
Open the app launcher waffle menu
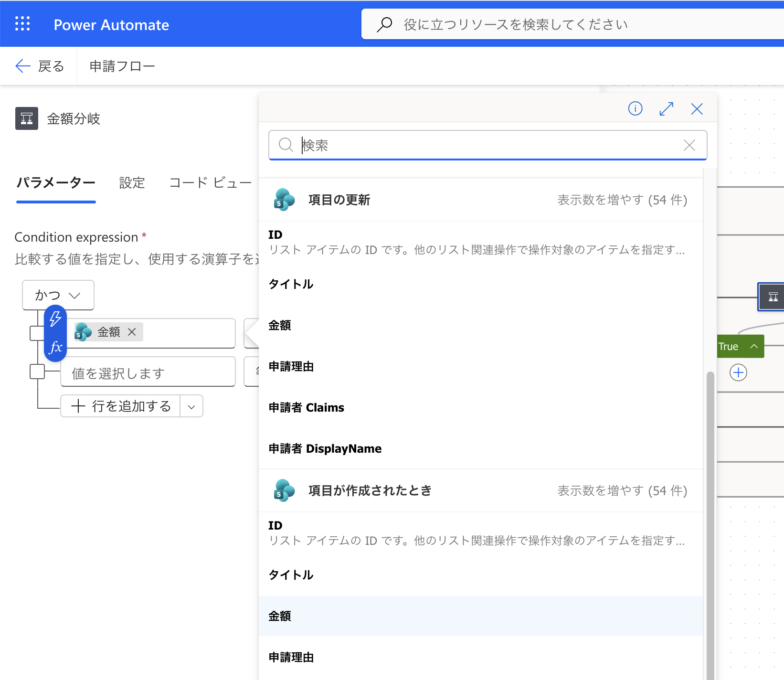coord(22,23)
